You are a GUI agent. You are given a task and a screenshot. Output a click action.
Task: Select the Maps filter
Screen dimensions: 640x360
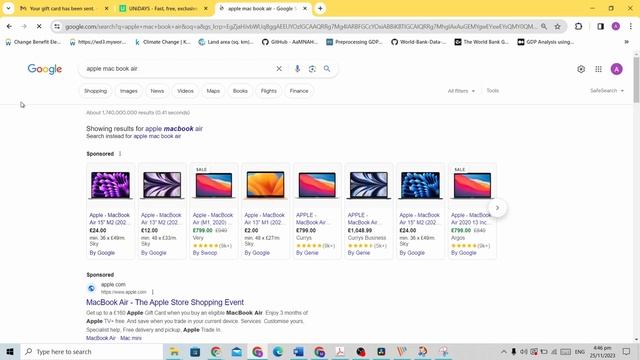click(x=213, y=91)
